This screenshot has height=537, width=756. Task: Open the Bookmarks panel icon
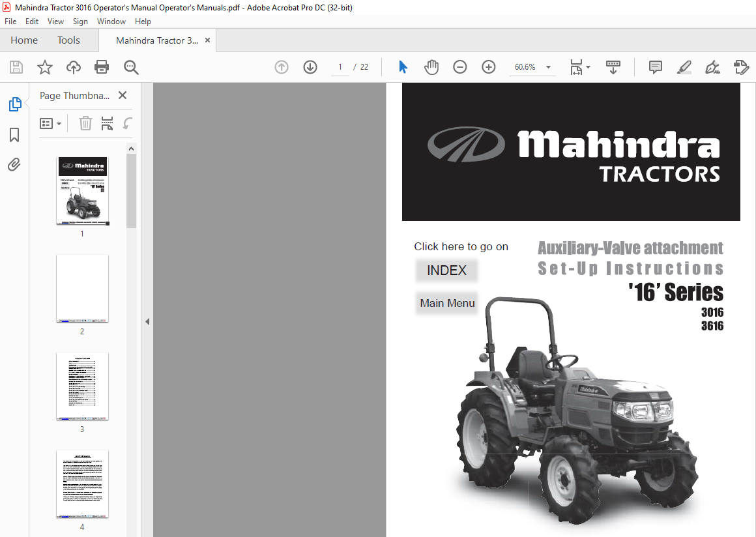[14, 135]
